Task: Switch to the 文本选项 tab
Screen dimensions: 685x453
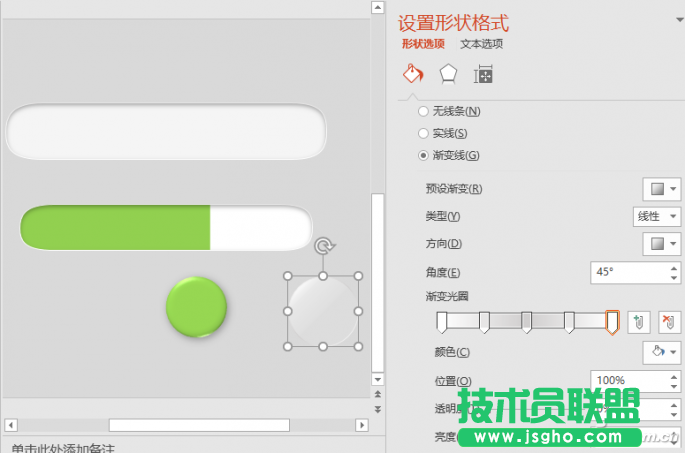Action: point(481,44)
